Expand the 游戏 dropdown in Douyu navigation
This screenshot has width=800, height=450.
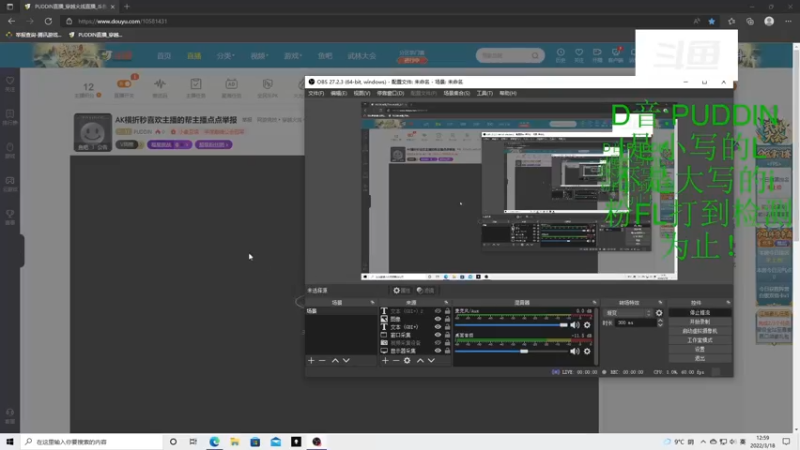pos(293,56)
